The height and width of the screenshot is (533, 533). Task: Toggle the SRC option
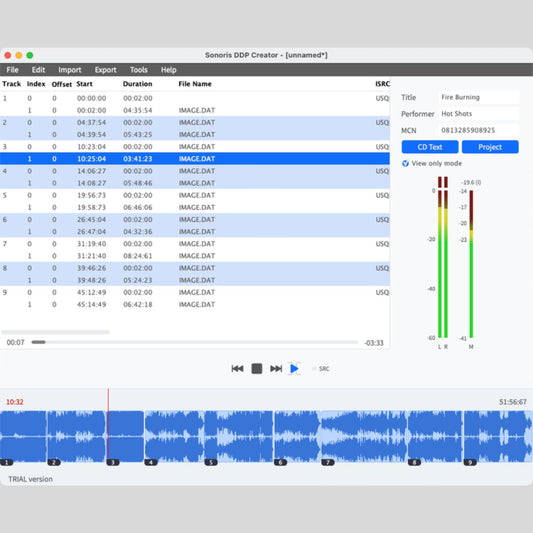(321, 369)
